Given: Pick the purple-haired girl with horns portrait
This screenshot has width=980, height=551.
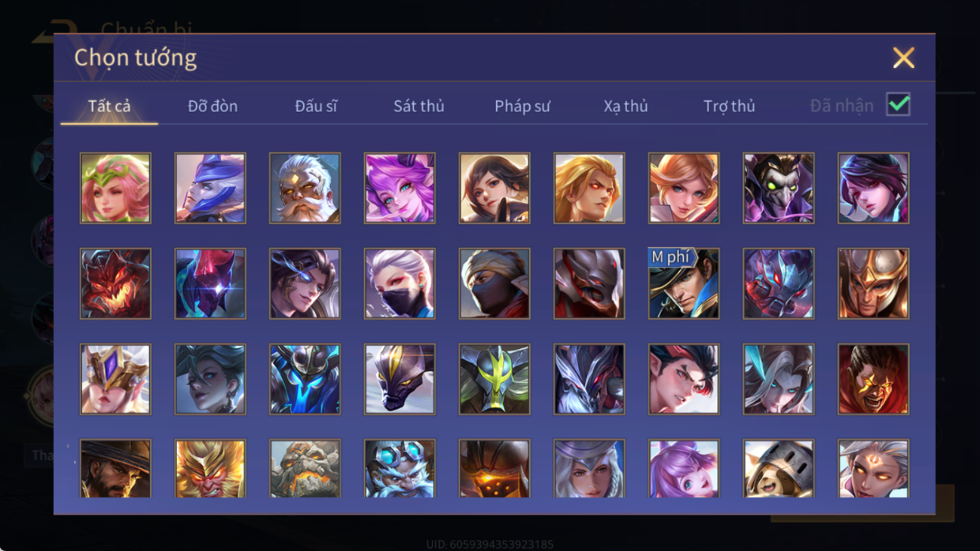Looking at the screenshot, I should [400, 188].
